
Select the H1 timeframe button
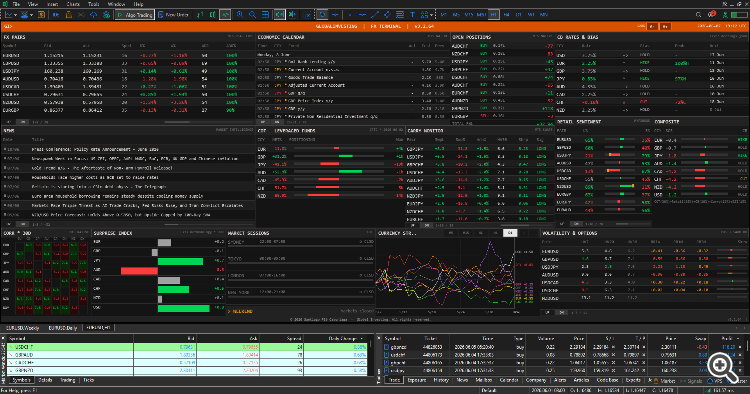tap(494, 15)
